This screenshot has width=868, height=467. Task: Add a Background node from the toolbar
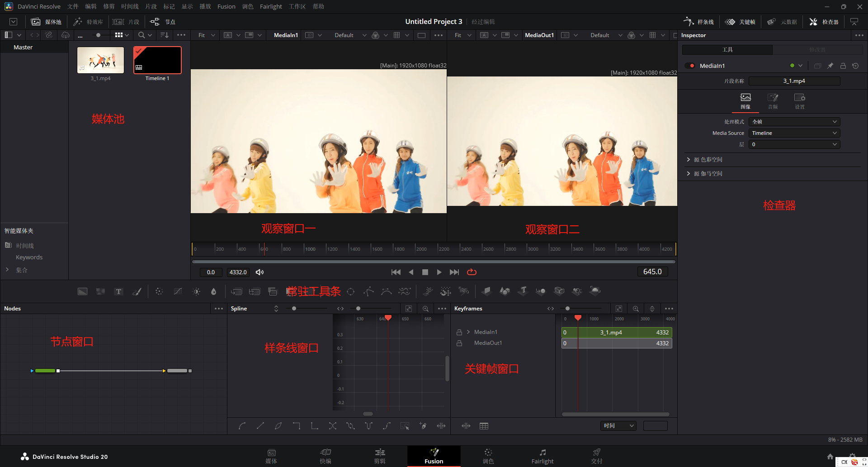pyautogui.click(x=82, y=291)
